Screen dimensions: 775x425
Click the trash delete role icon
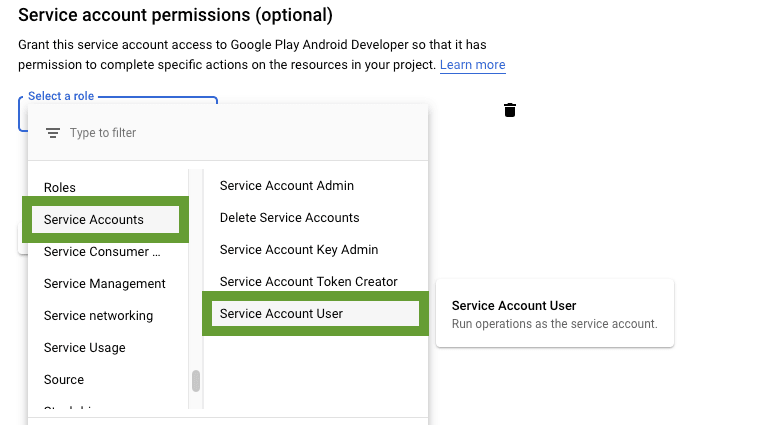click(x=510, y=110)
